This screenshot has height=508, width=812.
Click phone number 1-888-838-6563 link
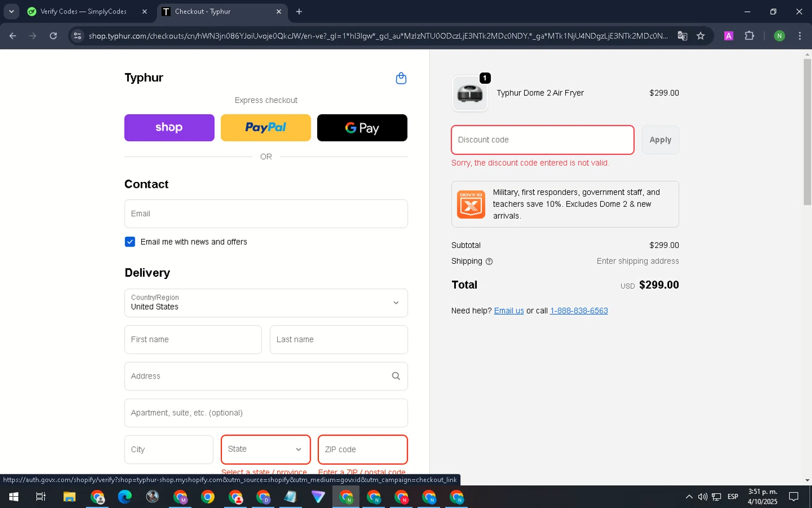pos(579,311)
